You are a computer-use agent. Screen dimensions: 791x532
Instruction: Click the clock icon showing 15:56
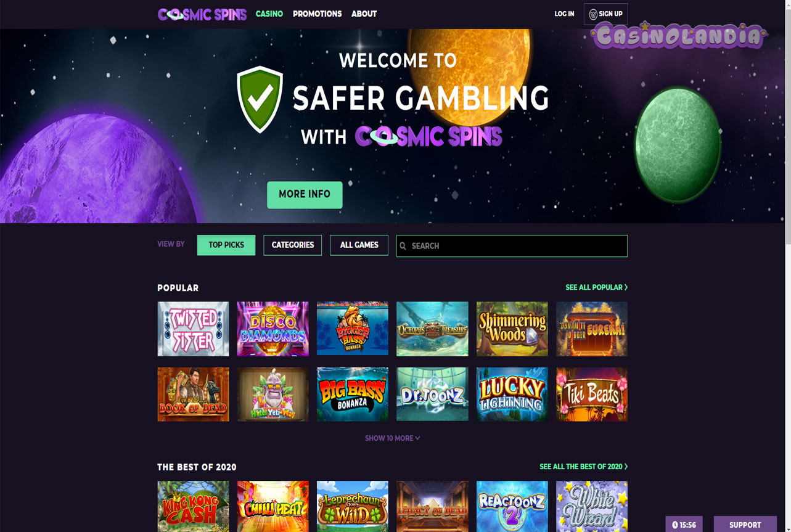pyautogui.click(x=675, y=525)
